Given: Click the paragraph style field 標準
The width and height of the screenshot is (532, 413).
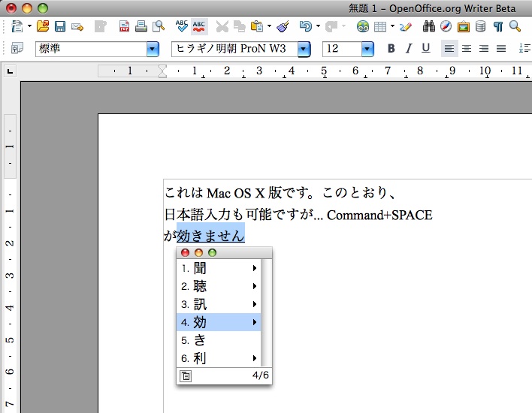Looking at the screenshot, I should pos(91,49).
